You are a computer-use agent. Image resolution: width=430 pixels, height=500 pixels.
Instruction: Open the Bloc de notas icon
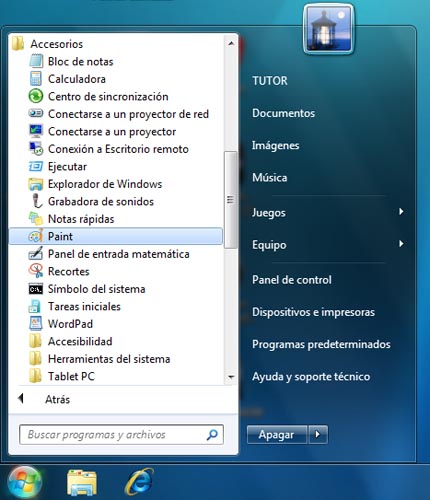tap(36, 61)
